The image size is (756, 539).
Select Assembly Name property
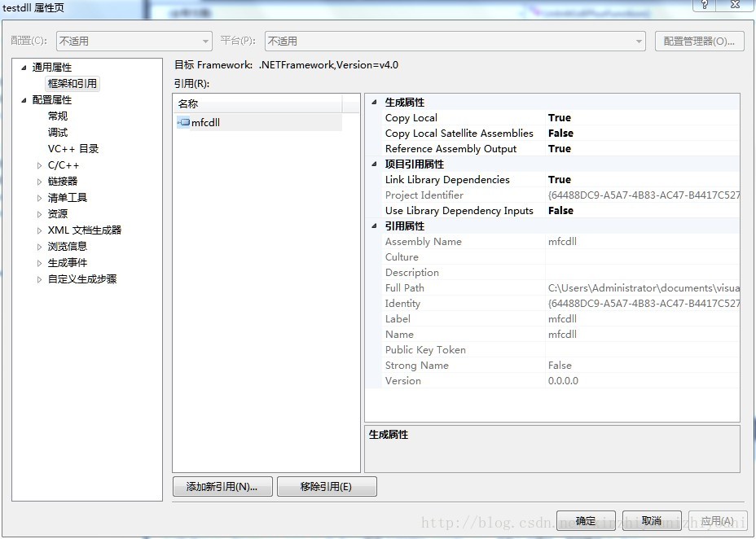tap(560, 241)
